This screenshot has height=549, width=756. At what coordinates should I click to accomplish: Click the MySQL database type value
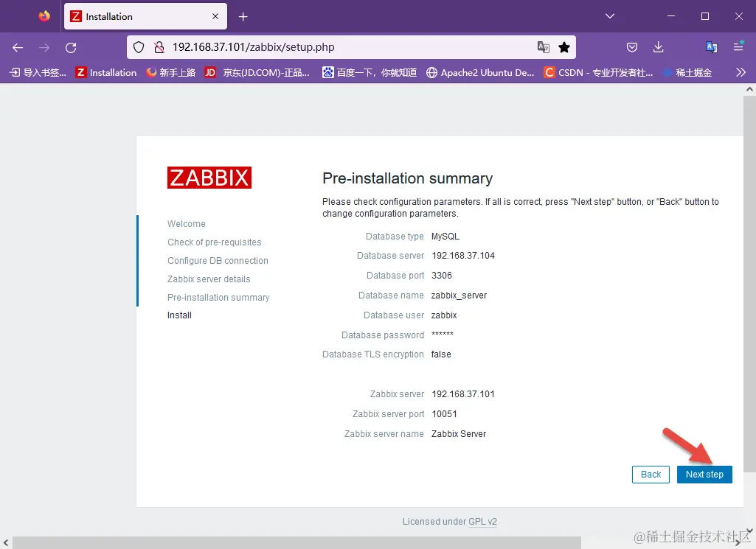tap(445, 237)
